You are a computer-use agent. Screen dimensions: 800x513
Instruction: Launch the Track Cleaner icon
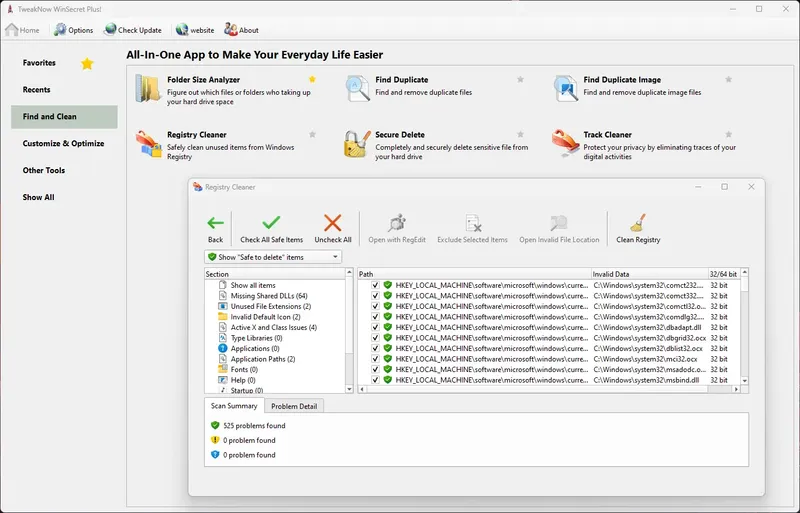565,144
